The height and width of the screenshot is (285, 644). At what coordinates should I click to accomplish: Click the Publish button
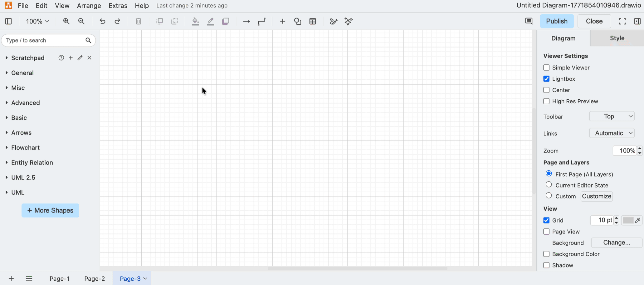(557, 21)
